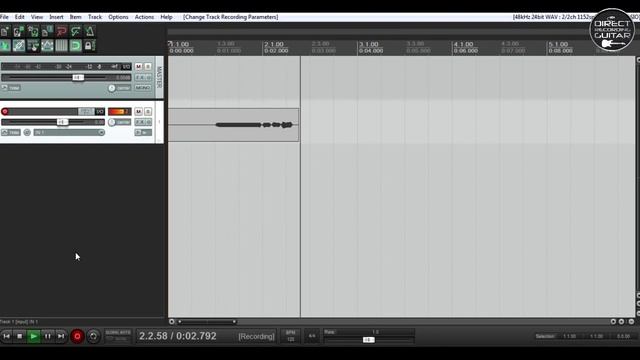Viewport: 640px width, 360px height.
Task: Toggle snap magnet icon in toolbar
Action: click(x=76, y=45)
